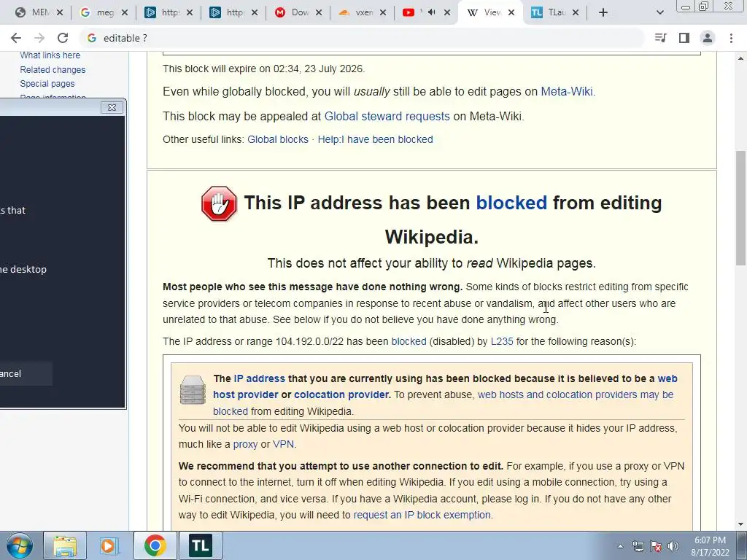Image resolution: width=747 pixels, height=560 pixels.
Task: Open Windows Explorer from taskbar
Action: tap(65, 545)
